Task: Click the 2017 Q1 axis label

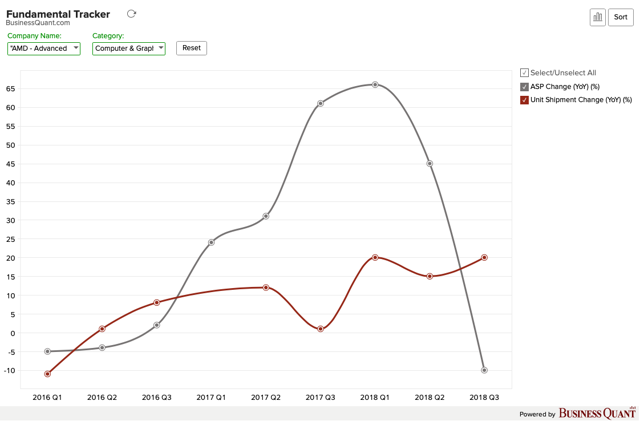Action: click(211, 397)
